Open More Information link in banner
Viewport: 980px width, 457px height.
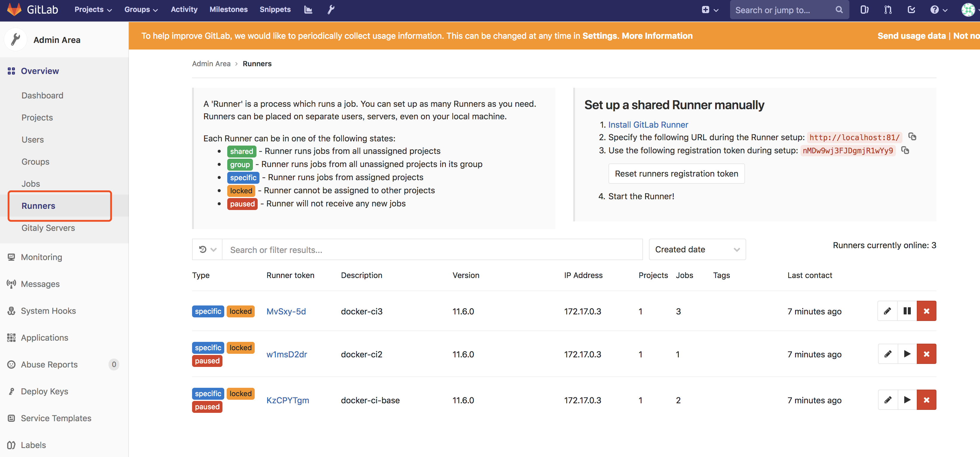tap(657, 35)
